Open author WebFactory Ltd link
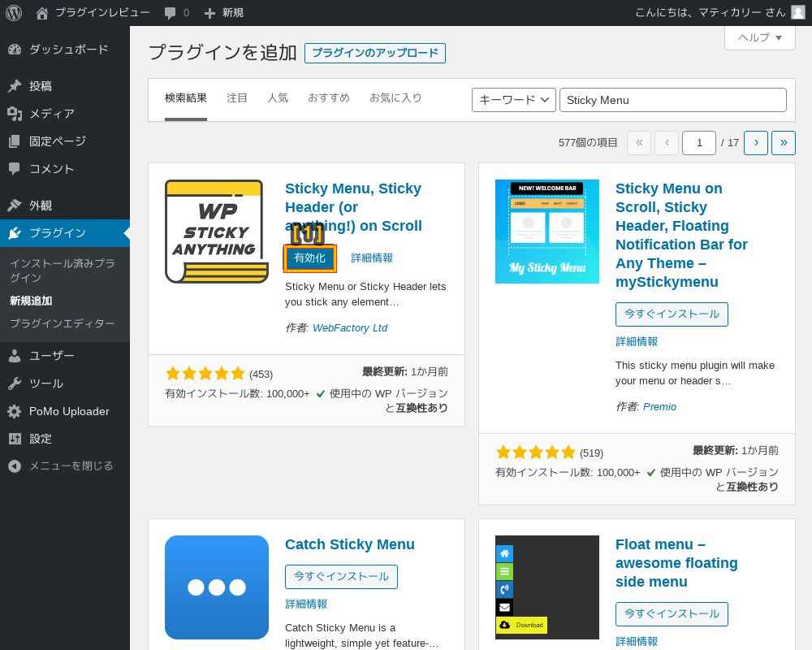Viewport: 812px width, 650px height. [x=350, y=328]
